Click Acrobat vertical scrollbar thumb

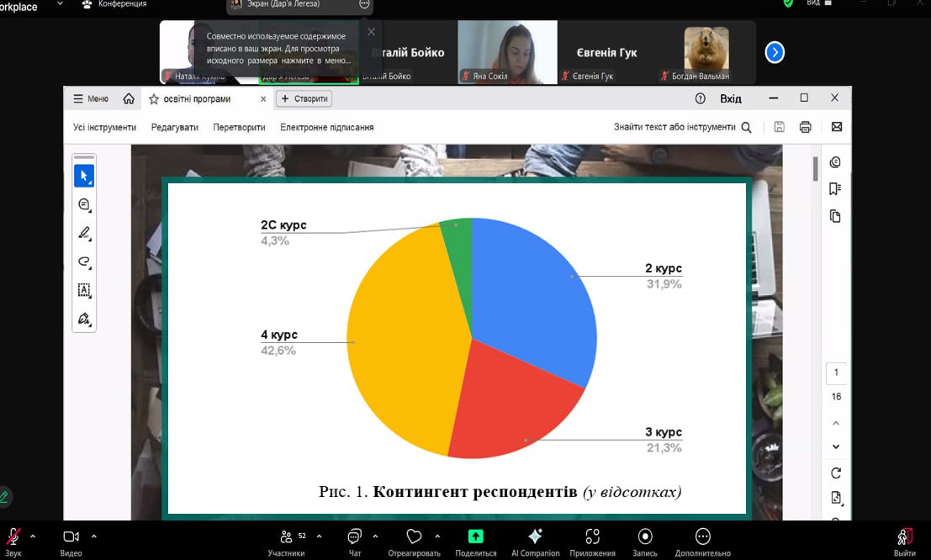[x=815, y=169]
